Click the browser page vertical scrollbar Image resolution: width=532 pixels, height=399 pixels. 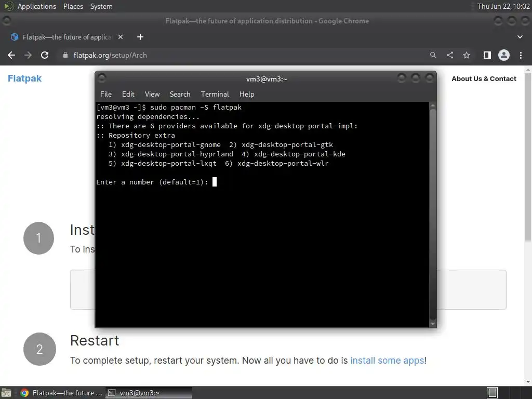528,156
